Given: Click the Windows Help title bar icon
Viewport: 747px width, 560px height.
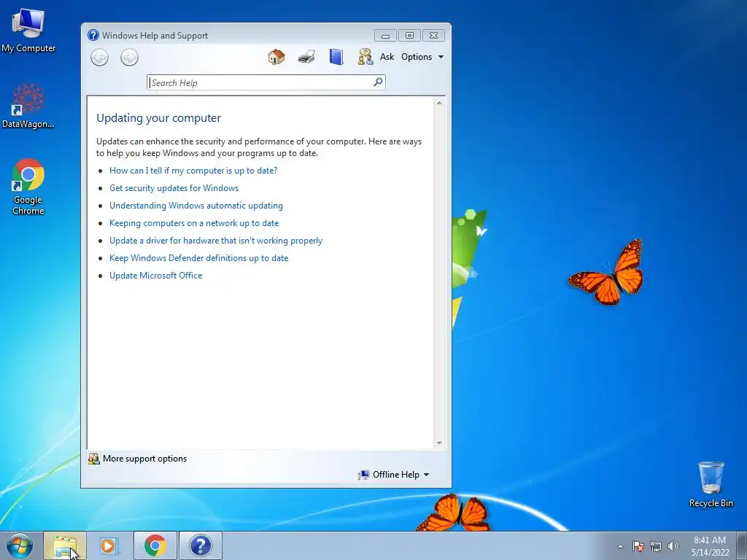Looking at the screenshot, I should click(93, 35).
